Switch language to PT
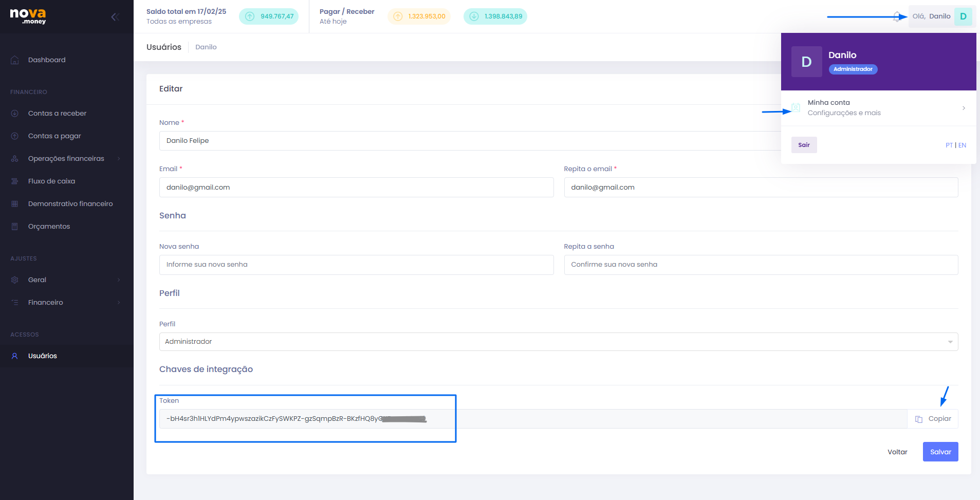This screenshot has height=500, width=980. point(949,145)
